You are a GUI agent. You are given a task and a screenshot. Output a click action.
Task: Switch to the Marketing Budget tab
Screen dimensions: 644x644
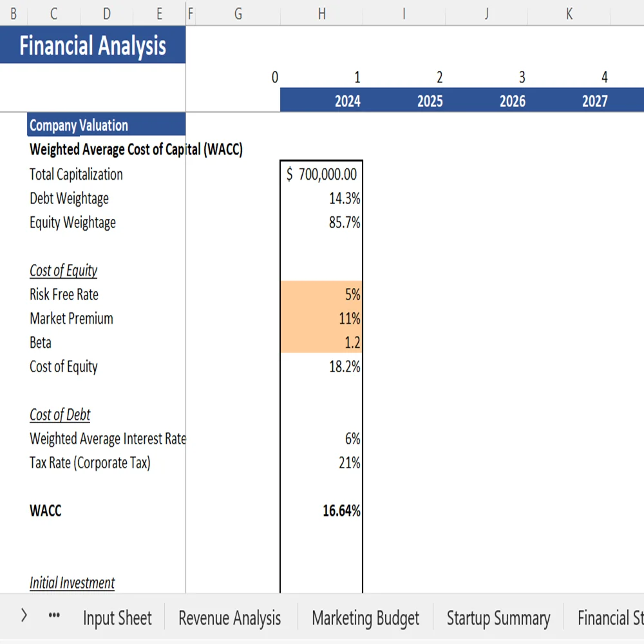click(365, 618)
